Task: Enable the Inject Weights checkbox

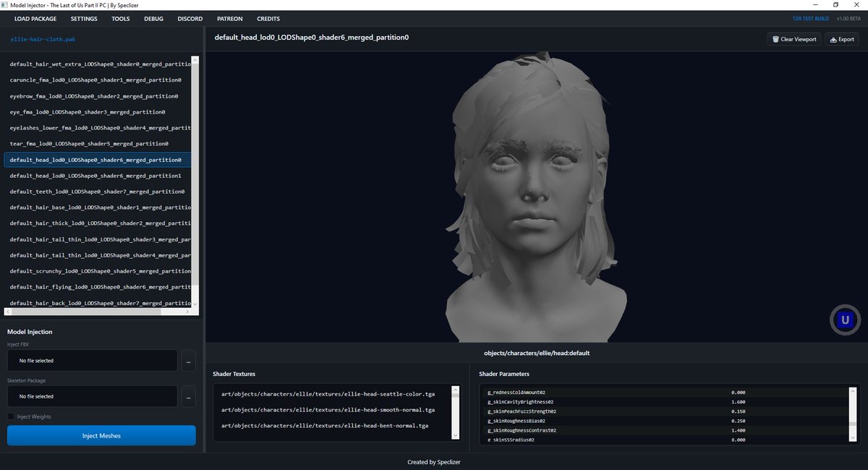Action: 10,416
